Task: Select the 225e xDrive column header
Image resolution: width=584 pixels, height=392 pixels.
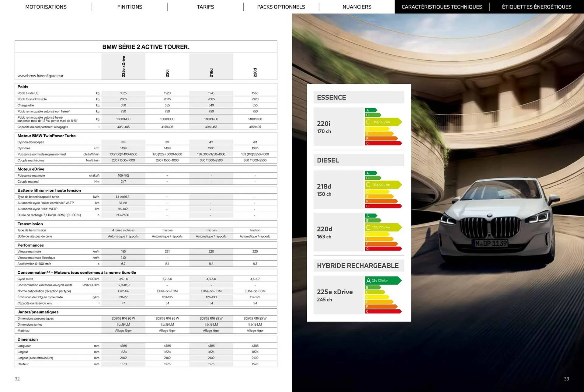Action: click(x=123, y=66)
